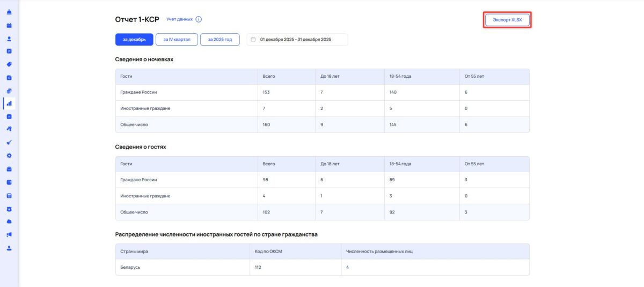The image size is (644, 287).
Task: Click the megaphone sidebar icon
Action: point(9,234)
